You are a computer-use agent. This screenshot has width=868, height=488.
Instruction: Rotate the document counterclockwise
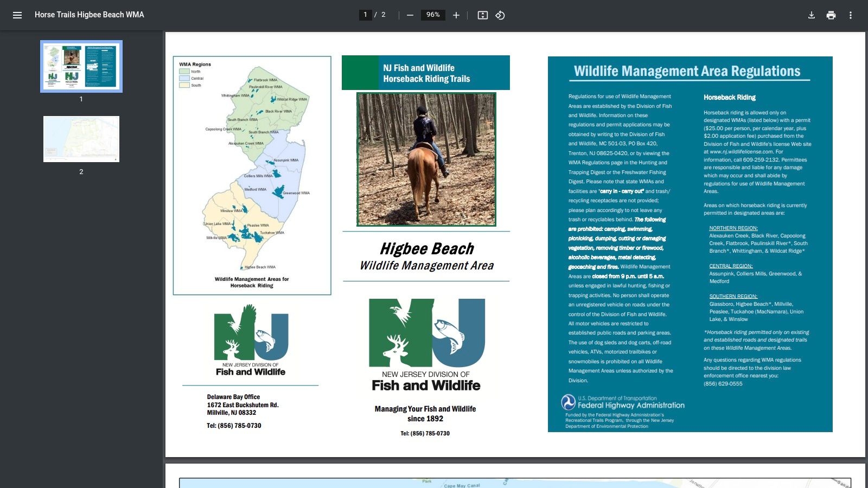[x=500, y=15]
